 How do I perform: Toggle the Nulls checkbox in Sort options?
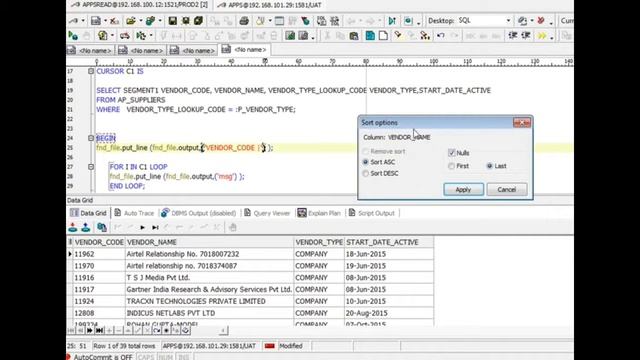click(x=451, y=153)
